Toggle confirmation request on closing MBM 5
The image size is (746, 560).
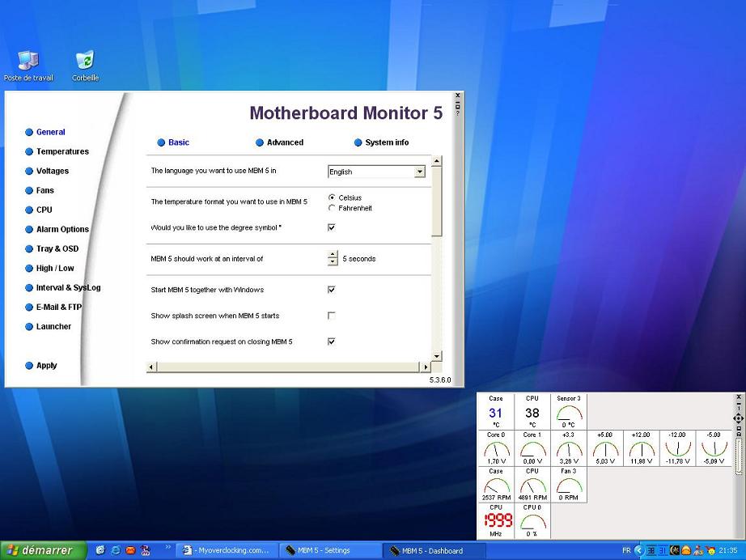tap(332, 342)
